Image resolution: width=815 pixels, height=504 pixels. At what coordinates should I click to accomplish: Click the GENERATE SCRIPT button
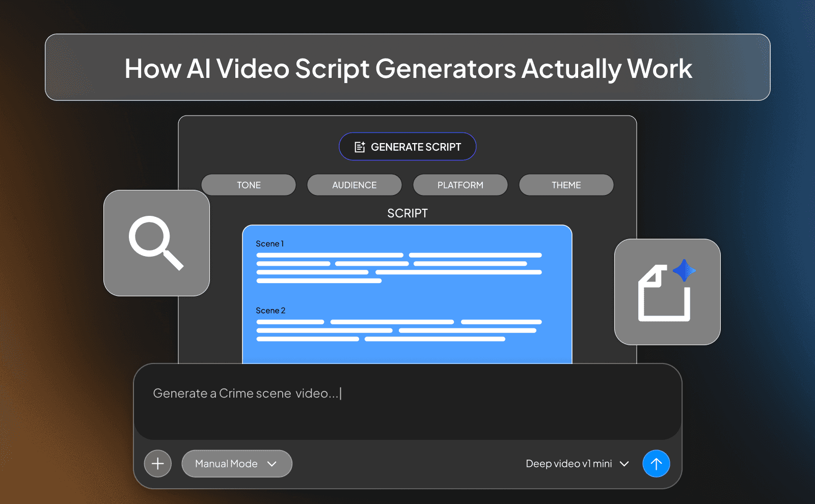click(407, 147)
